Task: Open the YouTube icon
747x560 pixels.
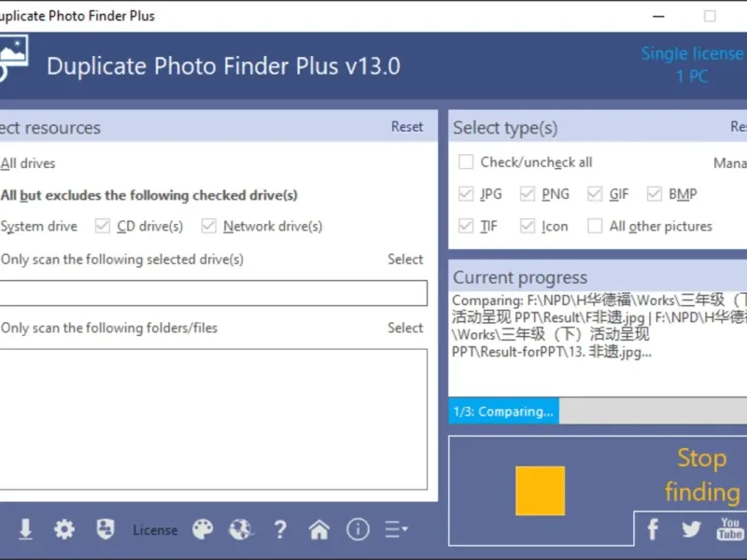Action: 730,529
